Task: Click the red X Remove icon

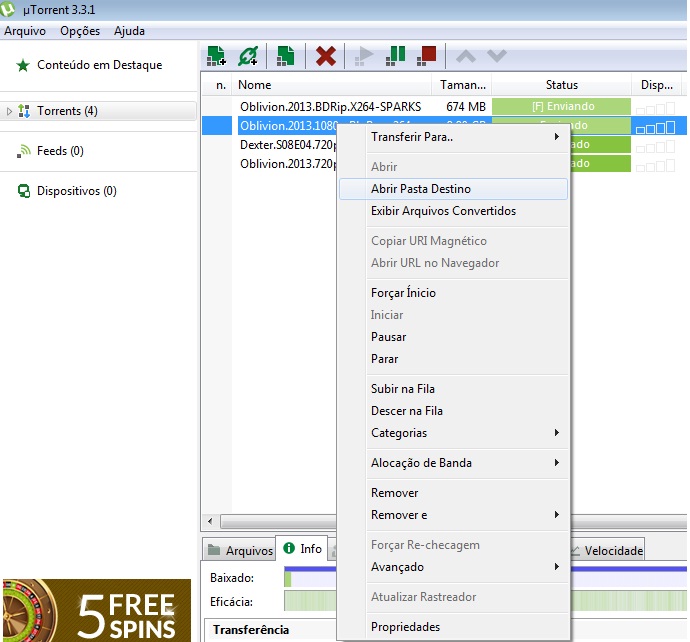Action: [326, 56]
